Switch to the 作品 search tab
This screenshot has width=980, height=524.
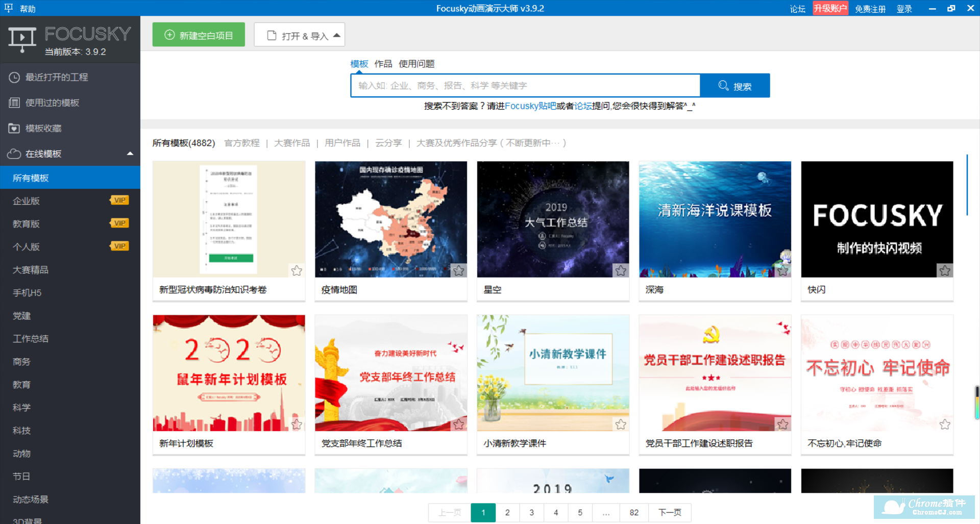383,64
